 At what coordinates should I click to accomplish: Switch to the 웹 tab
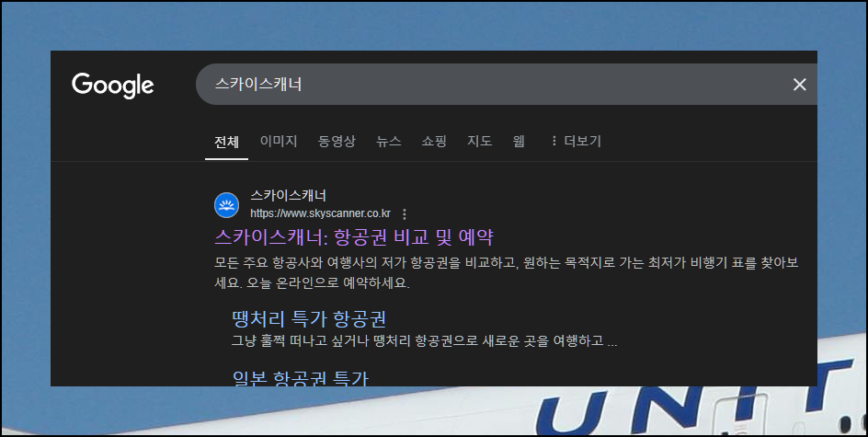(x=519, y=142)
